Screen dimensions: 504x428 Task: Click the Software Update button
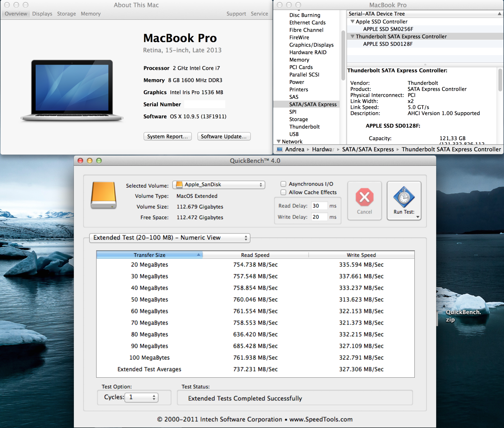click(x=224, y=136)
